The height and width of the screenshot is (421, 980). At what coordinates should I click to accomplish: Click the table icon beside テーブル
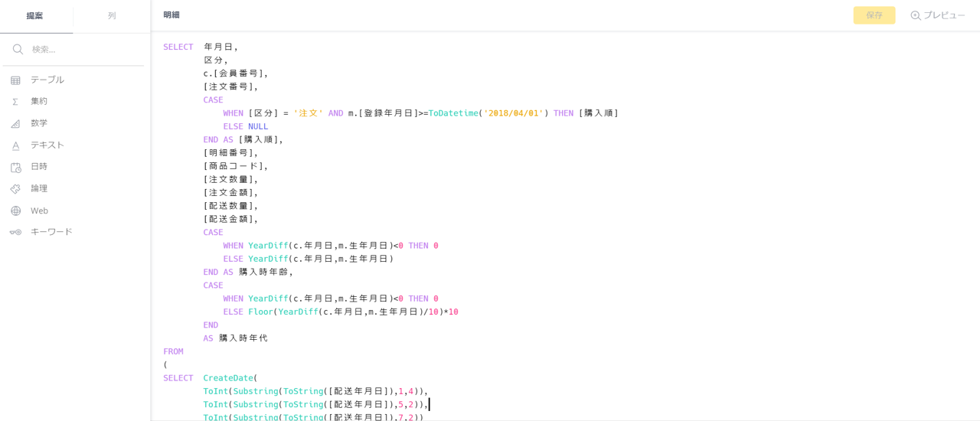[x=15, y=80]
